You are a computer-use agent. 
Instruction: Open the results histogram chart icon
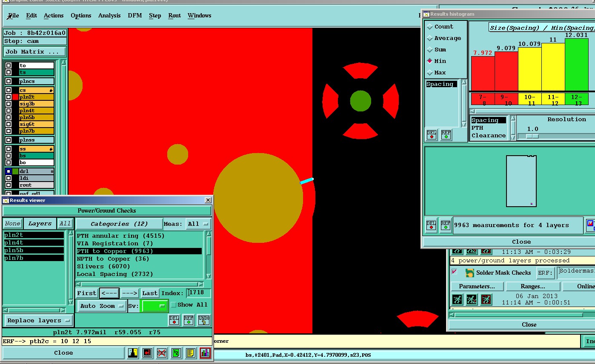tap(205, 353)
